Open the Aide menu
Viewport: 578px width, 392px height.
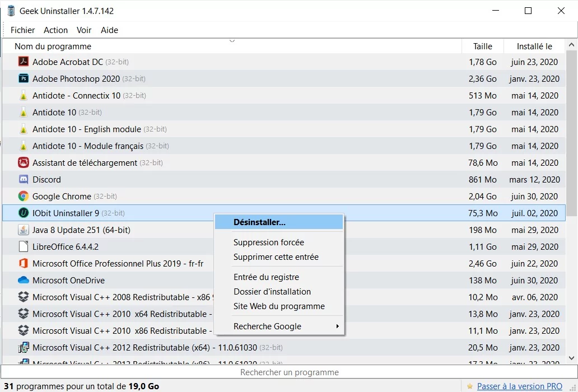point(109,30)
